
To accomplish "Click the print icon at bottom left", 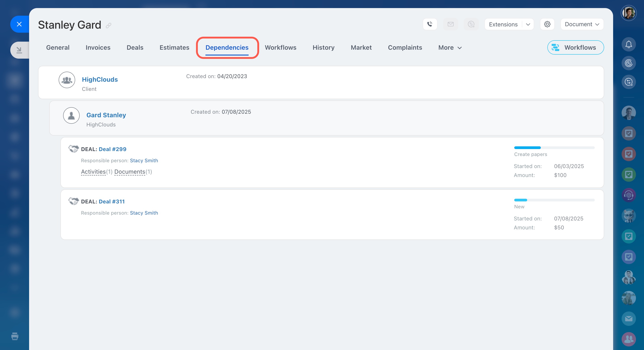I will click(x=15, y=336).
